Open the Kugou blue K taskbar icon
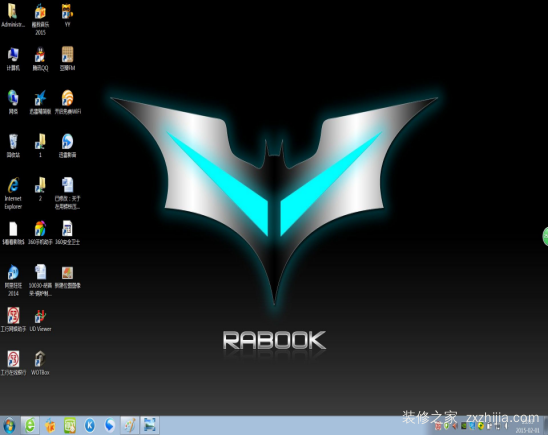The width and height of the screenshot is (549, 435). [90, 426]
